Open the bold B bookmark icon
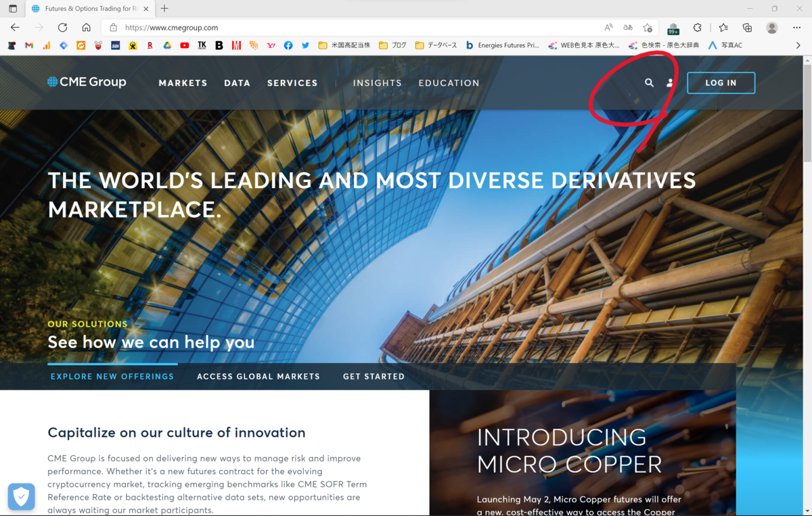 pyautogui.click(x=219, y=45)
